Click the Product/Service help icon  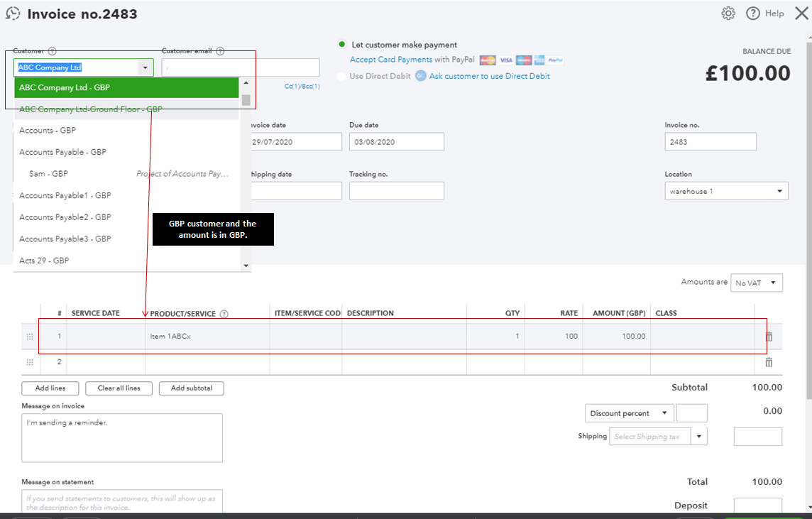click(x=224, y=314)
